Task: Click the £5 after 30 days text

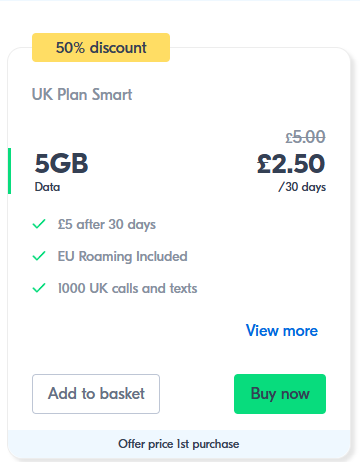Action: click(107, 224)
